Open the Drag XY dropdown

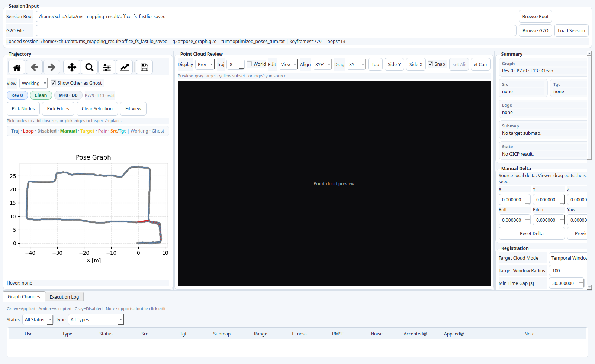point(356,65)
